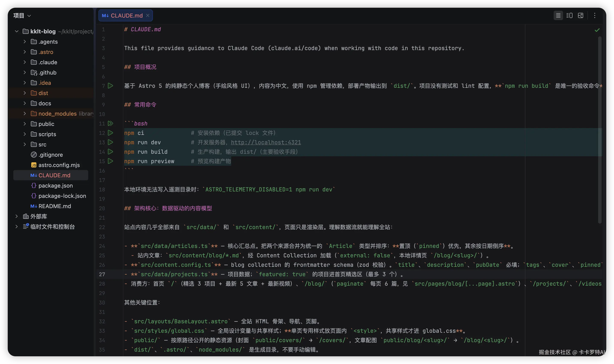The width and height of the screenshot is (614, 364).
Task: Click the node_modules folder icon
Action: point(34,113)
